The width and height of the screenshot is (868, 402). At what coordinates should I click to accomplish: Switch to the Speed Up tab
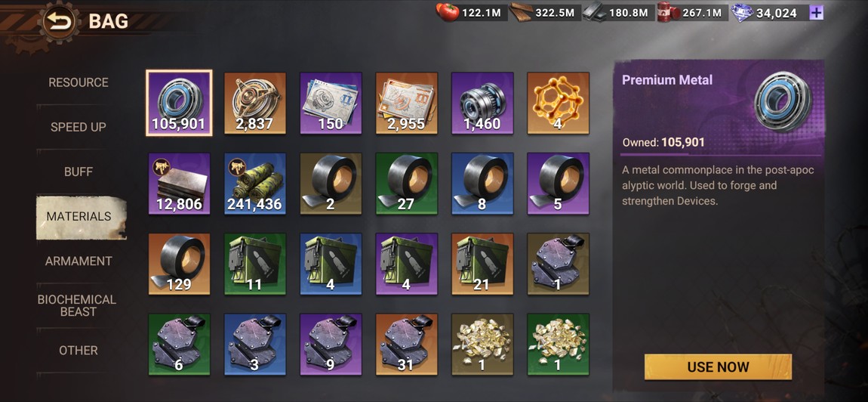point(78,127)
